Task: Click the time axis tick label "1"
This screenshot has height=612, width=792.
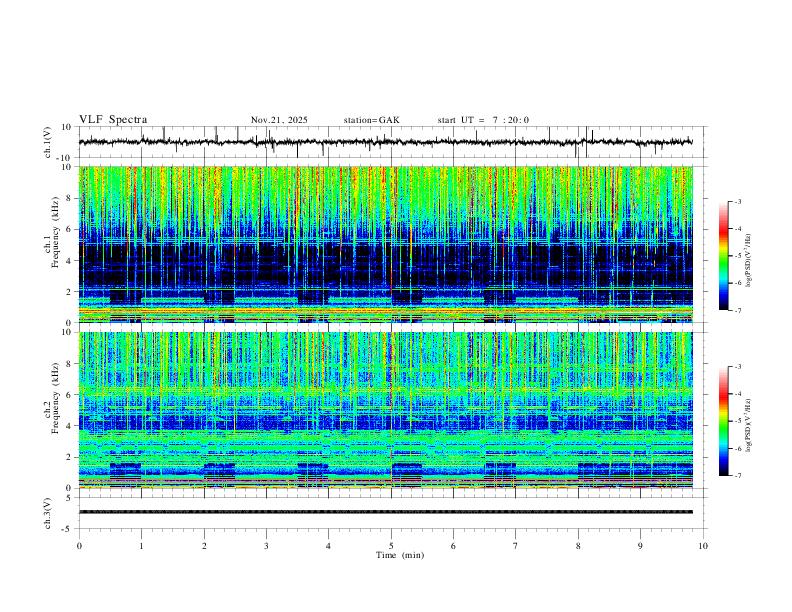Action: 141,546
